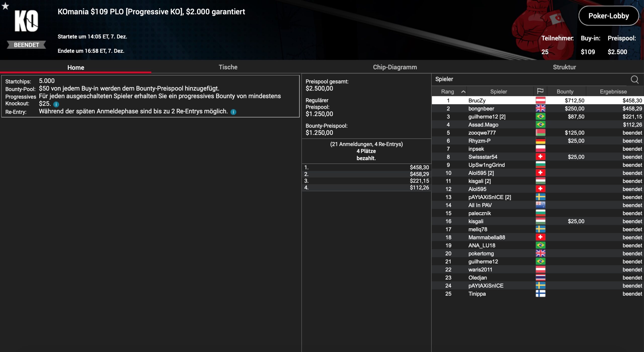Open the player search magnifier
The image size is (644, 352).
634,79
